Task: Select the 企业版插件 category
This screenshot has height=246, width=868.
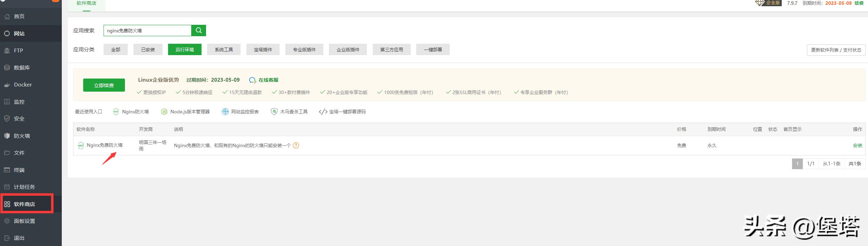Action: coord(348,50)
